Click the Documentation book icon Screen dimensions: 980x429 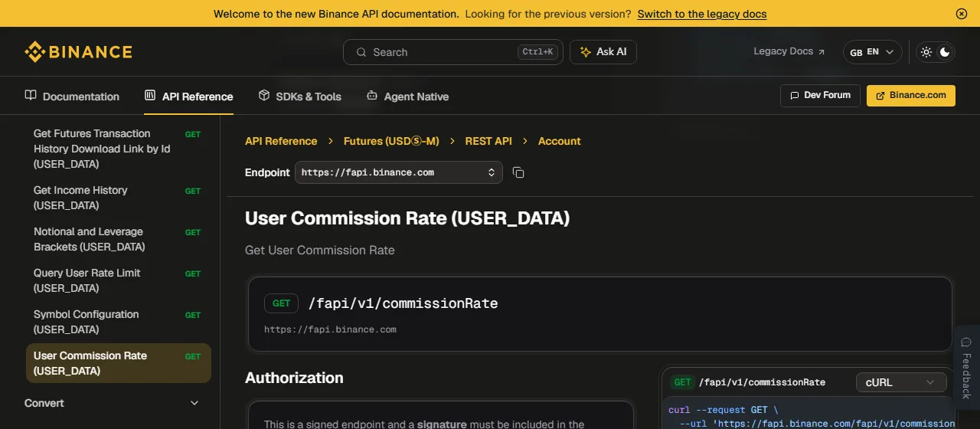click(31, 95)
